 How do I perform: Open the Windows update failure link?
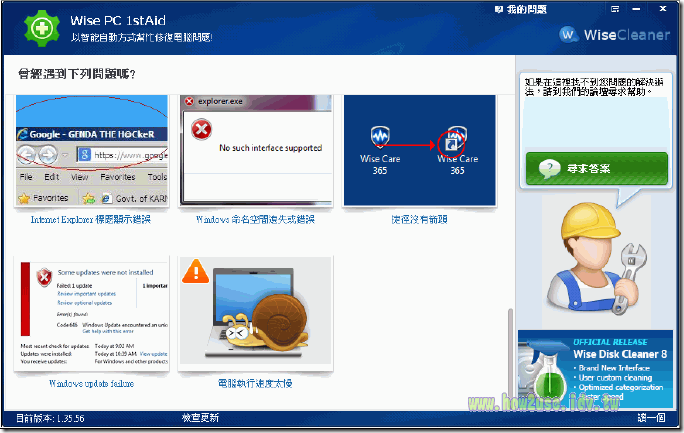[92, 383]
